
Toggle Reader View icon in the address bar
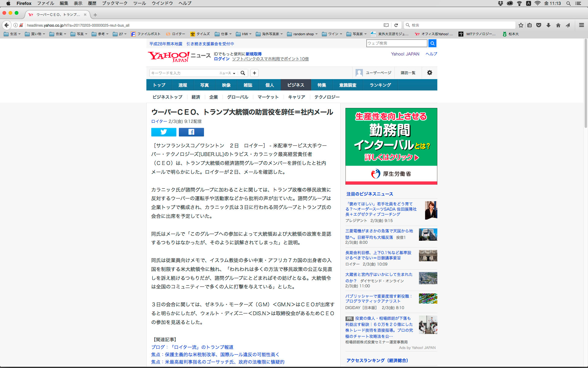tap(386, 25)
